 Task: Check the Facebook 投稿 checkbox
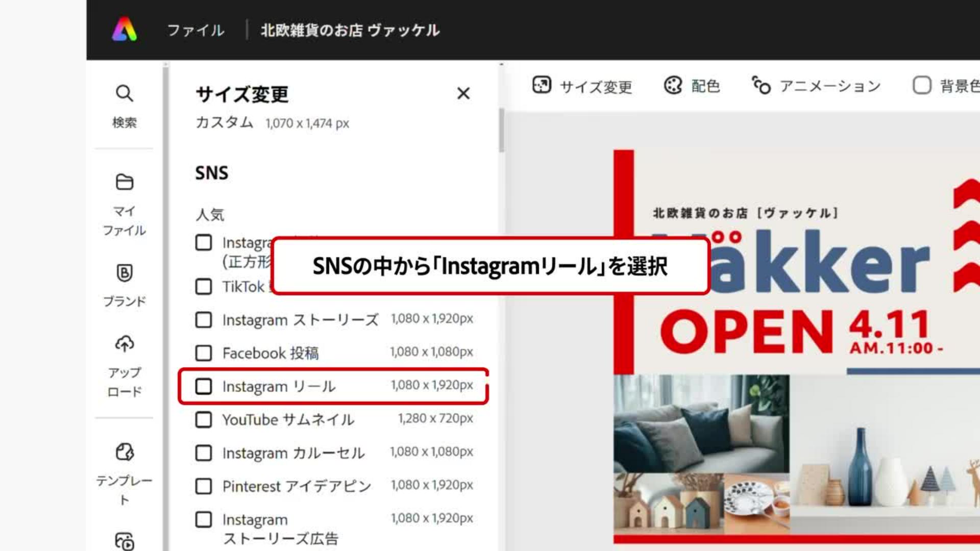pyautogui.click(x=204, y=353)
